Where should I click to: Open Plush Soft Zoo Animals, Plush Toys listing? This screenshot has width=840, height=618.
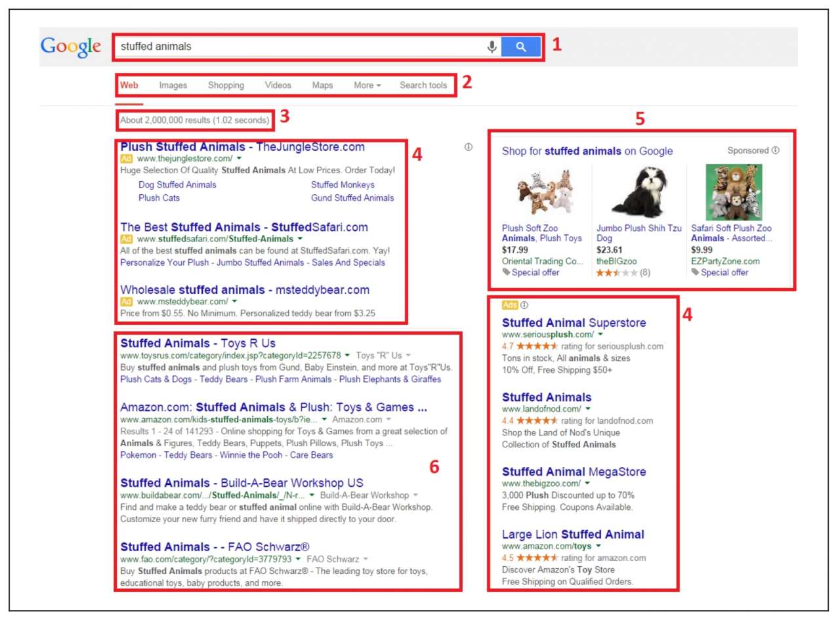click(542, 234)
